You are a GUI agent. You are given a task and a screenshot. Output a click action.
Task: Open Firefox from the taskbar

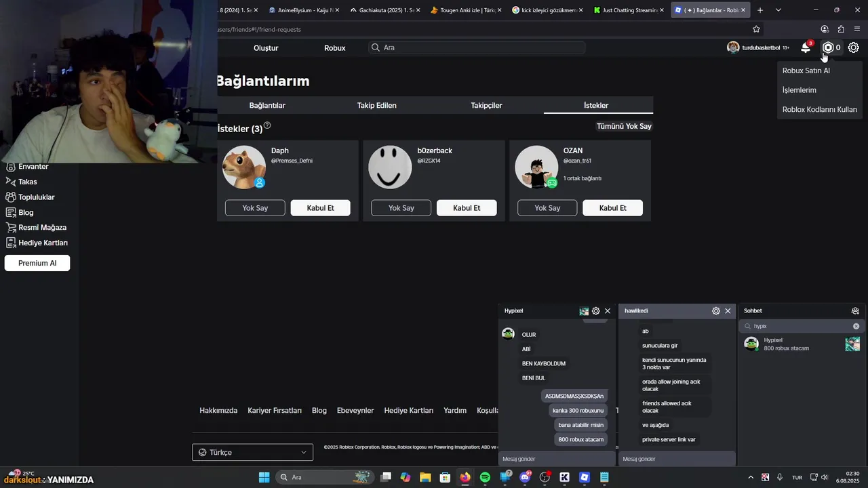[465, 477]
